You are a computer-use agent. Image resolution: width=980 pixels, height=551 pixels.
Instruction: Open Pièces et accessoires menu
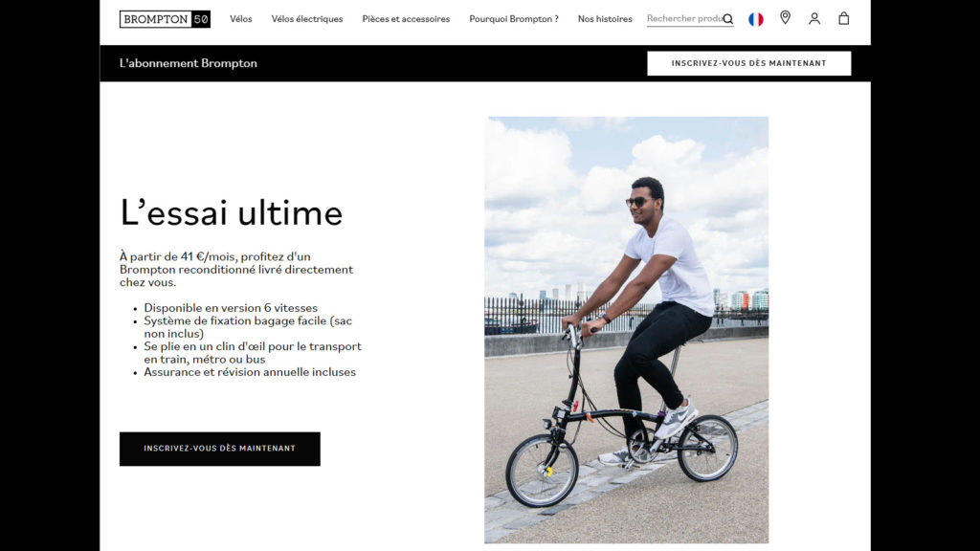click(x=406, y=19)
